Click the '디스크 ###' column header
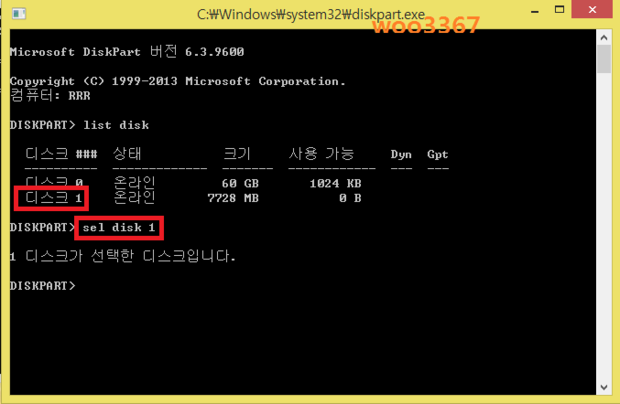 click(x=60, y=154)
